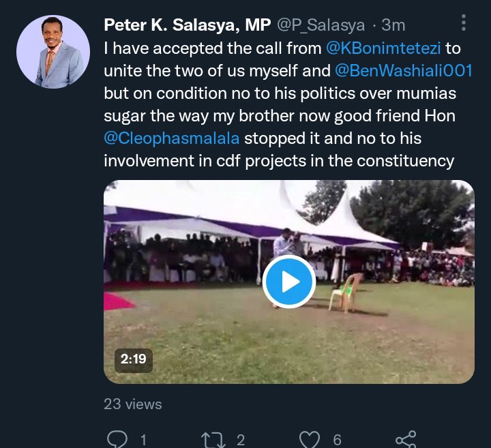This screenshot has width=491, height=448.
Task: View the 23 views count
Action: [x=133, y=404]
